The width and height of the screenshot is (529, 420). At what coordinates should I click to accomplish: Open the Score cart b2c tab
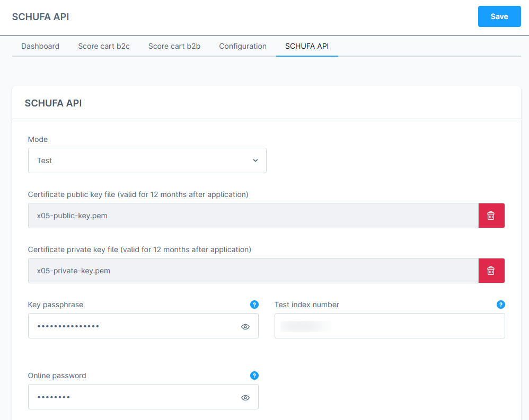(x=104, y=46)
